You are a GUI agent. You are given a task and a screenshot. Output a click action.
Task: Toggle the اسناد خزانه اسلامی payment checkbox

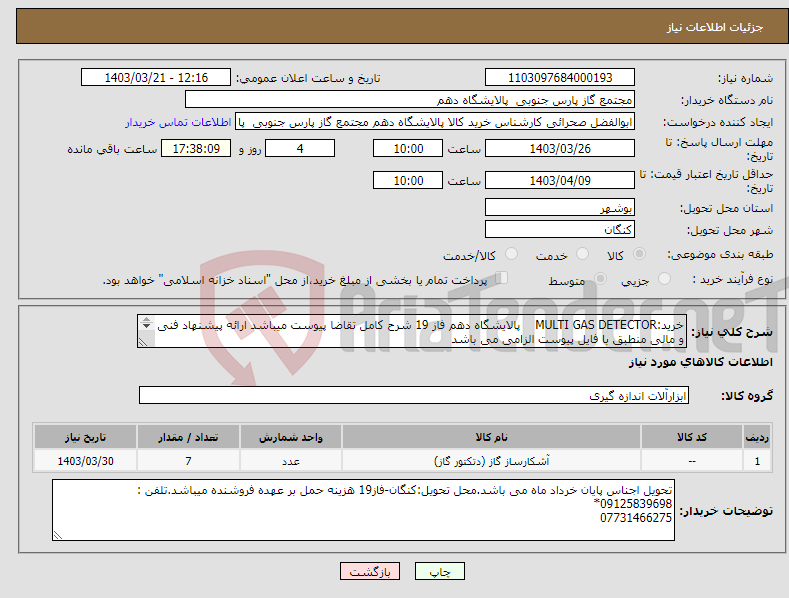[x=501, y=277]
